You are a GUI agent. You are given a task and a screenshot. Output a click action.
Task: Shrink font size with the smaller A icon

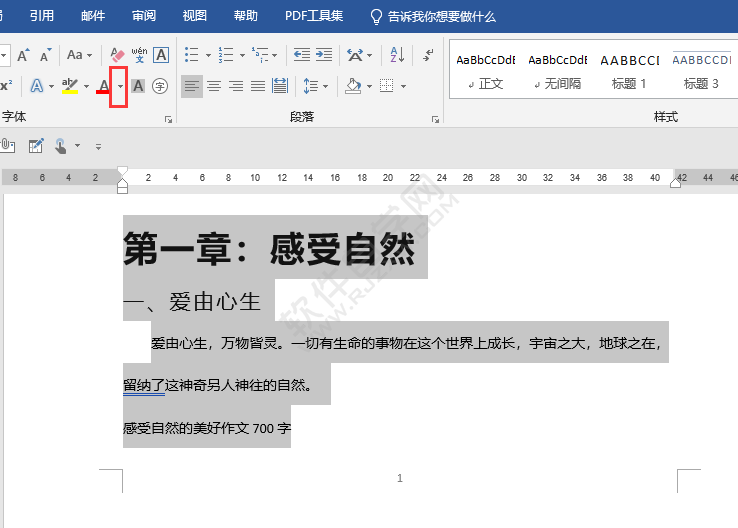45,55
